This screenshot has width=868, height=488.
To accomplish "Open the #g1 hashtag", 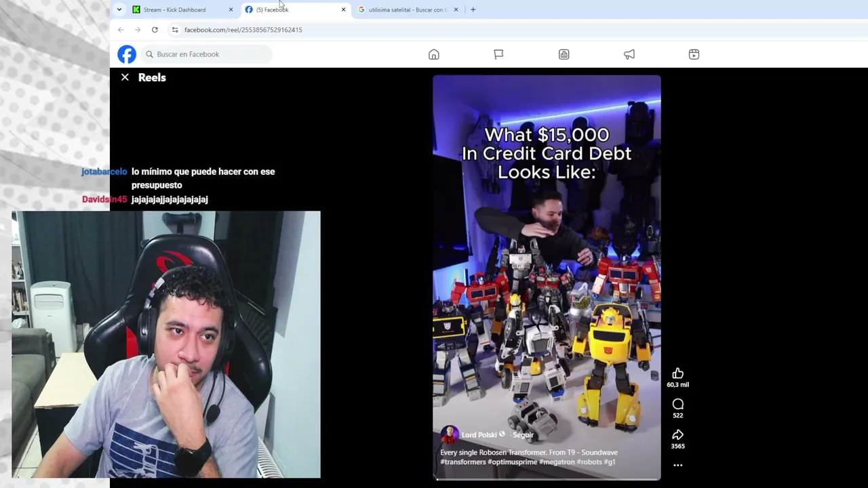I will click(x=609, y=462).
